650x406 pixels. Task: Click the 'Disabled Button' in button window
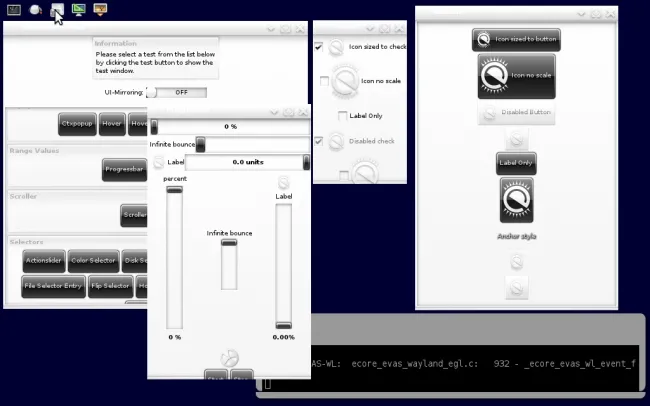(x=517, y=112)
